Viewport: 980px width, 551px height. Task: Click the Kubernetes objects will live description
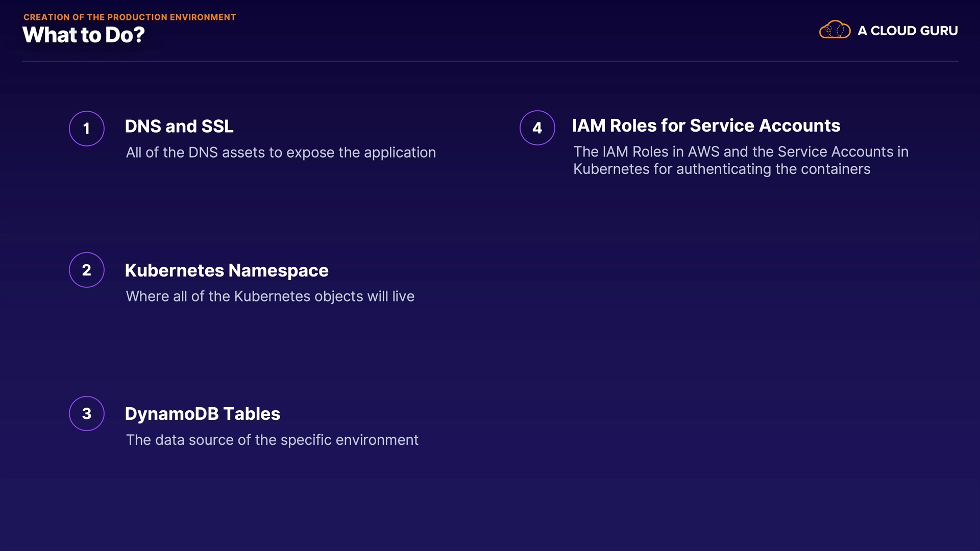270,296
